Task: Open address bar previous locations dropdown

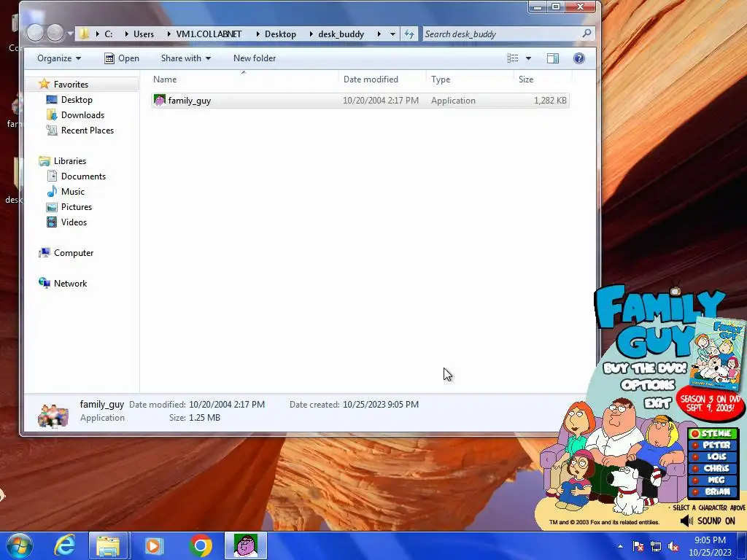Action: click(392, 34)
